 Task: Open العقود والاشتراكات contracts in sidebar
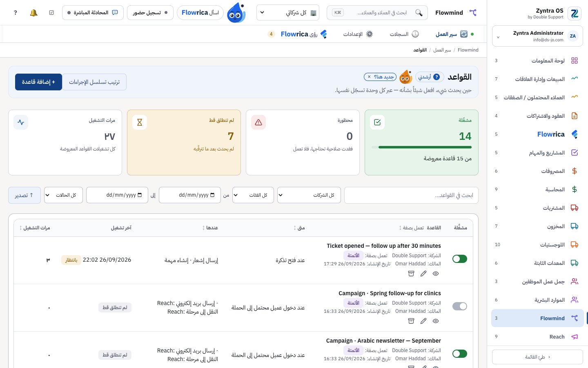537,116
